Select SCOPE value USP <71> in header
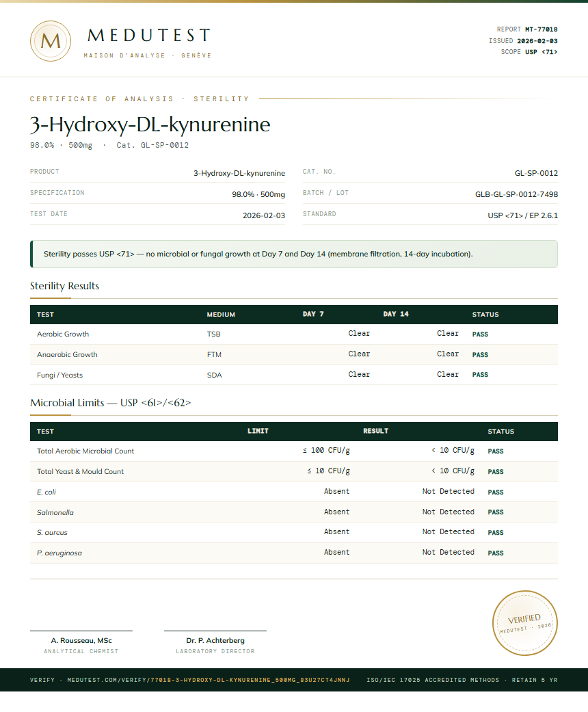588x712 pixels. click(x=542, y=52)
